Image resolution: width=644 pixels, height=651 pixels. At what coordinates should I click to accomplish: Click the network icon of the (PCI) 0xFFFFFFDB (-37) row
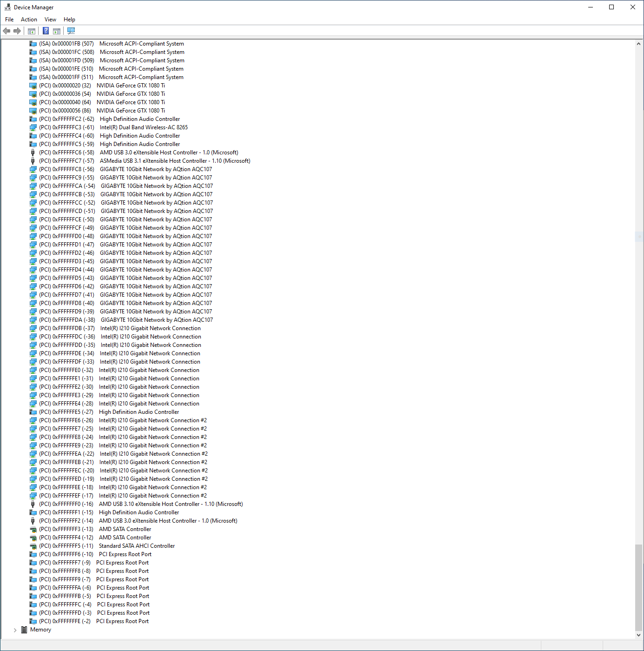click(33, 328)
